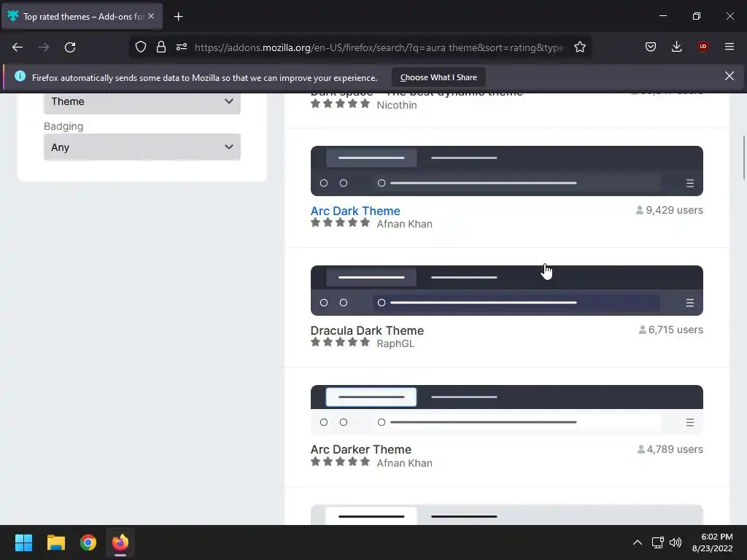Close the Top rated themes tab
Screen dimensions: 747x560
point(151,16)
